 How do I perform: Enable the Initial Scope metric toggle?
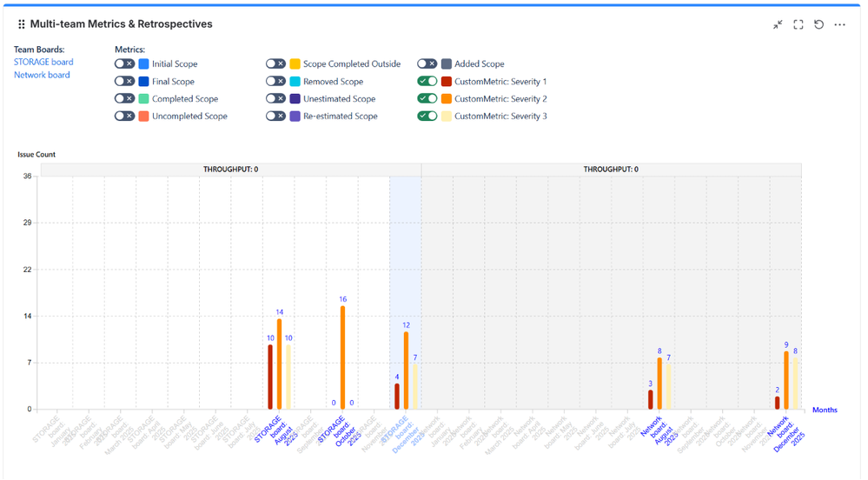tap(124, 63)
